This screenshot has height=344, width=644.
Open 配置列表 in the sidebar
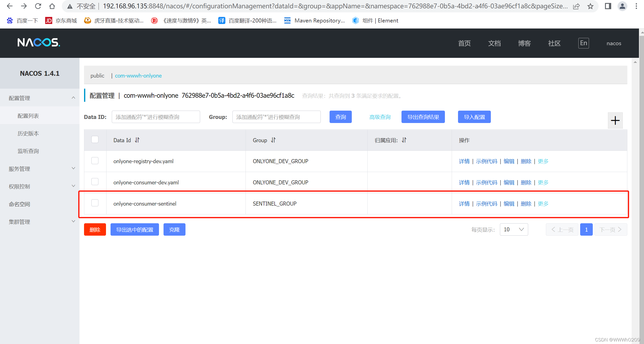[x=28, y=116]
